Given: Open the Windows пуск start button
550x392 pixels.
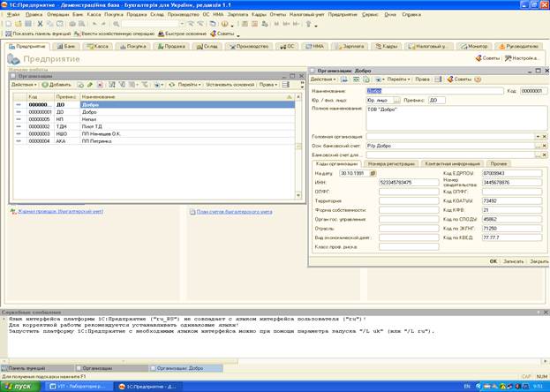Looking at the screenshot, I should [19, 386].
